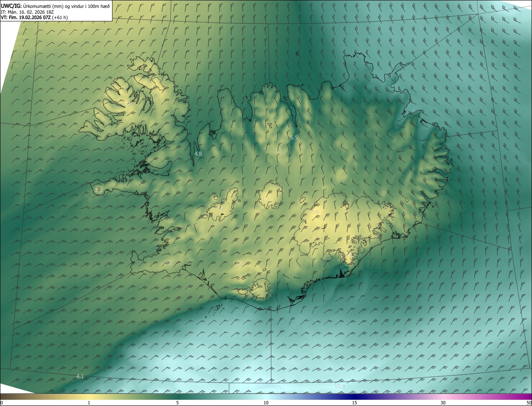Click the title line 'UWC/IG: Úrkomumætti (mm) og vindur'
The height and width of the screenshot is (406, 532).
point(55,6)
